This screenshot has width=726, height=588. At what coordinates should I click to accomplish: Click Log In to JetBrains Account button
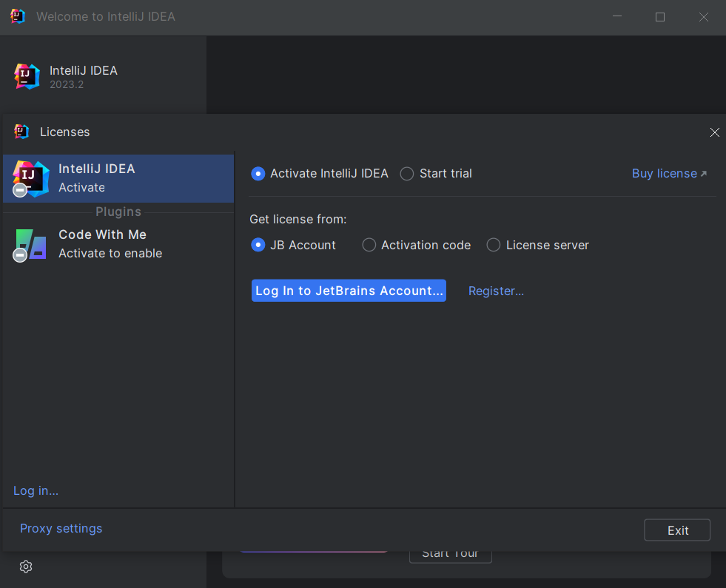(x=349, y=291)
